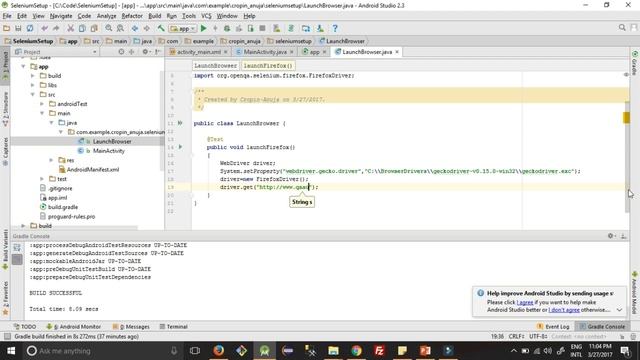The width and height of the screenshot is (640, 360).
Task: Open Firefox from the Windows taskbar
Action: (x=218, y=351)
